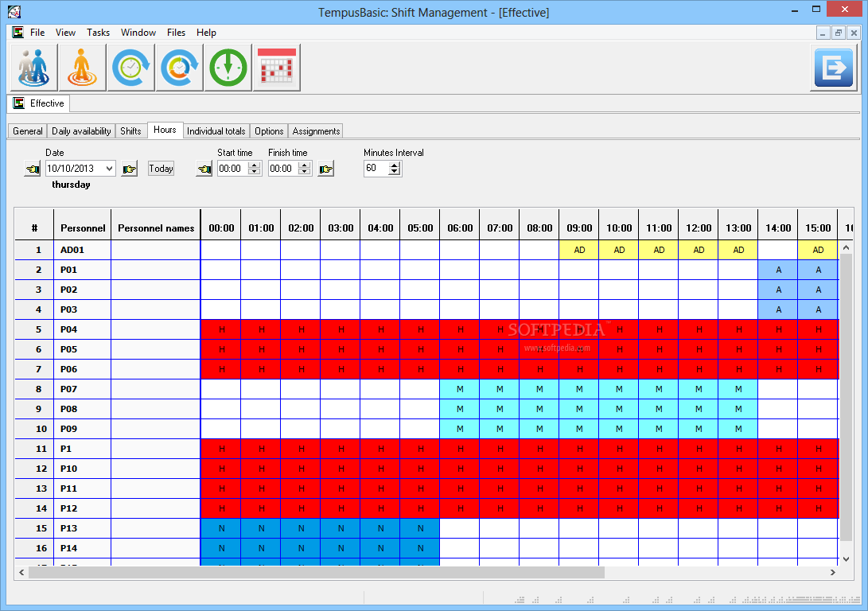This screenshot has width=868, height=611.
Task: Click the document icon beside File menu
Action: pyautogui.click(x=18, y=32)
